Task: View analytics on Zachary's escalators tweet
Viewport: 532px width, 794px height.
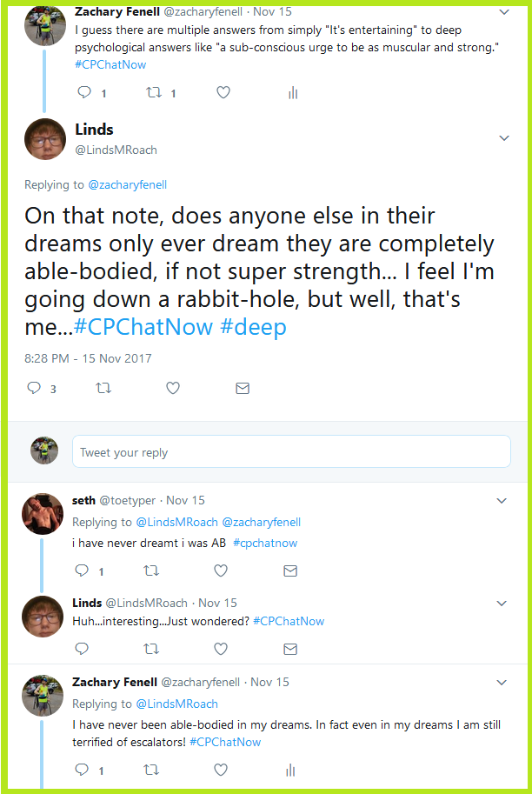Action: 290,770
